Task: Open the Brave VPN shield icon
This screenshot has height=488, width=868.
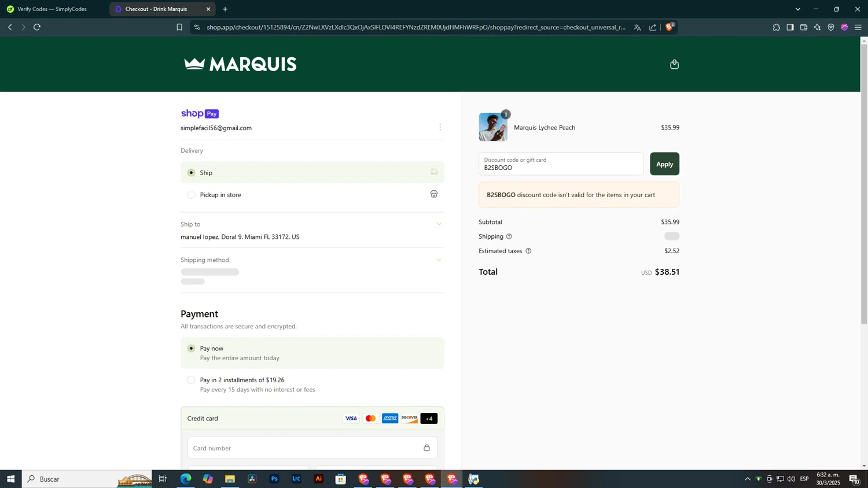Action: click(831, 27)
